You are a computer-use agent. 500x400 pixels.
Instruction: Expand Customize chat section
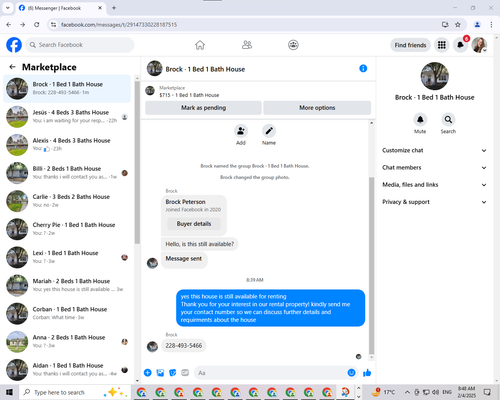pos(434,150)
